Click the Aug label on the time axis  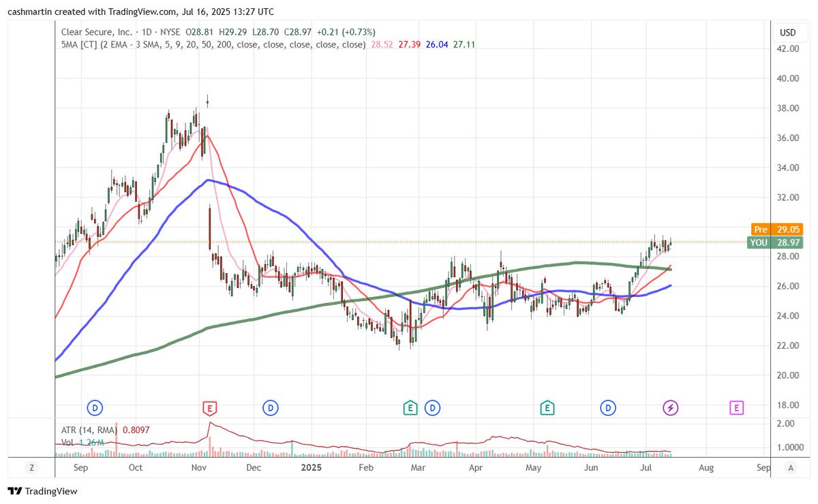706,468
